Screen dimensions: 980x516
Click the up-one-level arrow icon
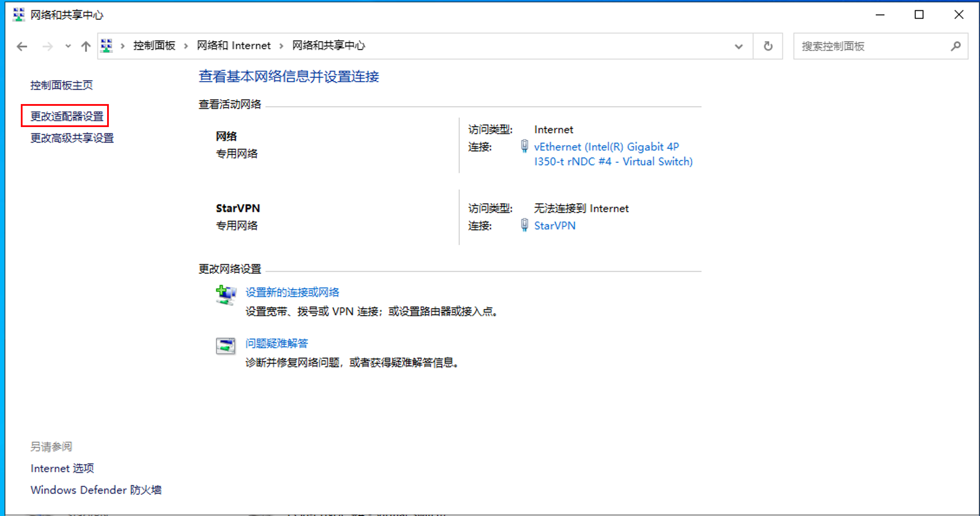tap(86, 46)
